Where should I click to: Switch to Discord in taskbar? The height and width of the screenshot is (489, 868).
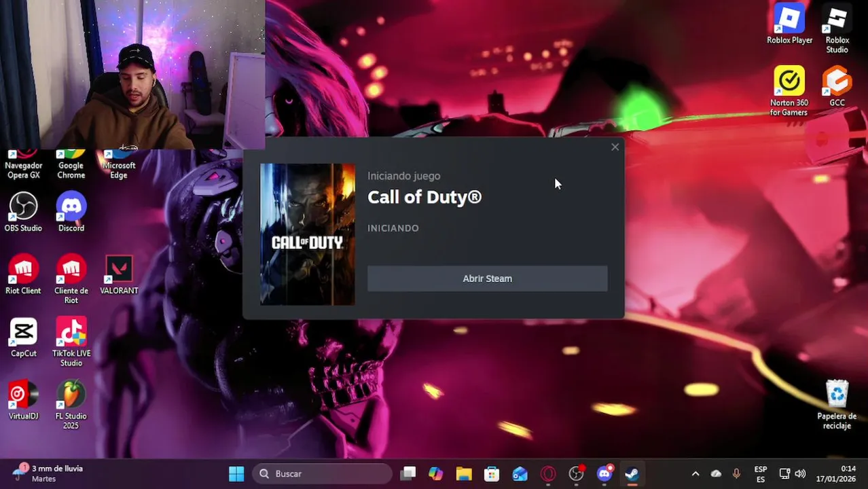tap(604, 473)
